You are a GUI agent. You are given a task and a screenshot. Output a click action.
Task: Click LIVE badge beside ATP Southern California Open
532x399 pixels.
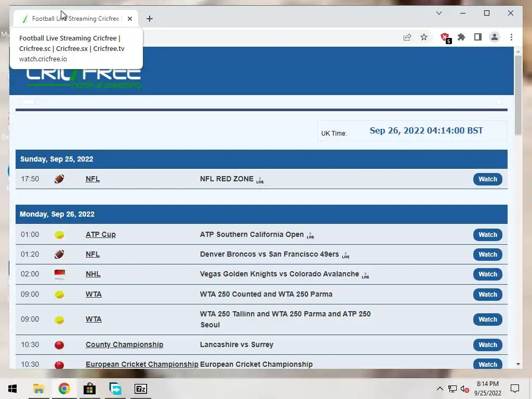pyautogui.click(x=310, y=236)
